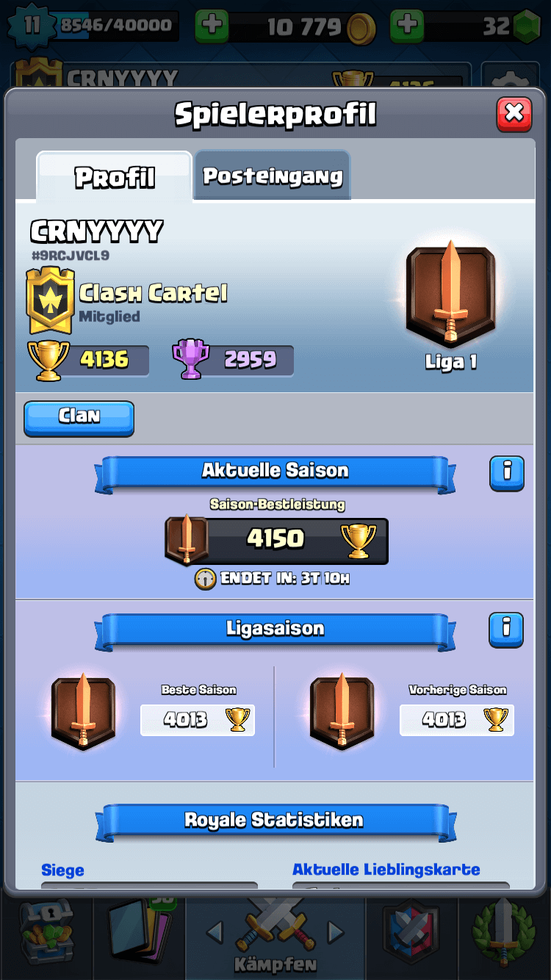Image resolution: width=551 pixels, height=980 pixels.
Task: Add gold with green plus button
Action: [212, 26]
